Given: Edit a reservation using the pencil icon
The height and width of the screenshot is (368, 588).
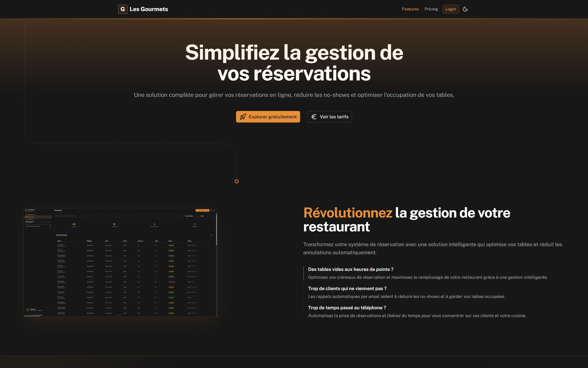Looking at the screenshot, I should [x=190, y=245].
